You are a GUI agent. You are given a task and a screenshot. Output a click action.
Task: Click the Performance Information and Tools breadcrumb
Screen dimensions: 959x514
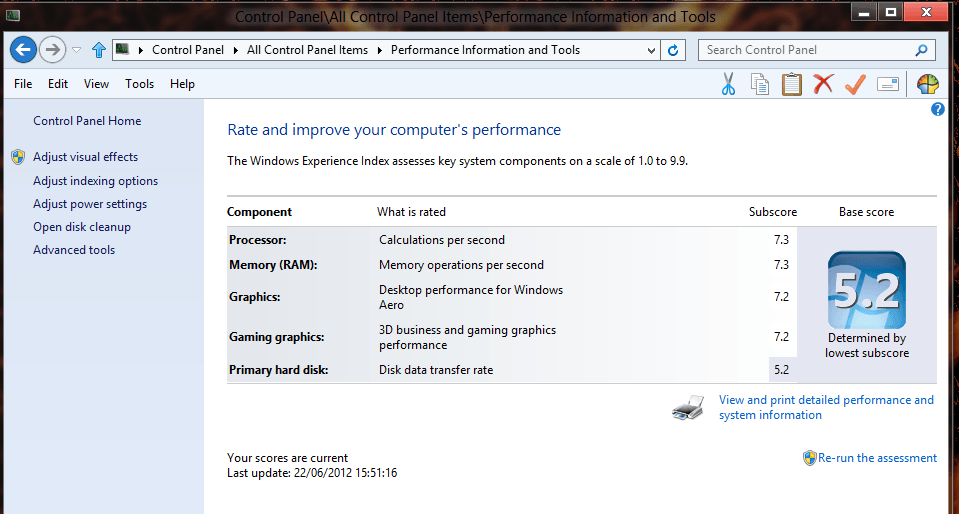click(x=485, y=50)
